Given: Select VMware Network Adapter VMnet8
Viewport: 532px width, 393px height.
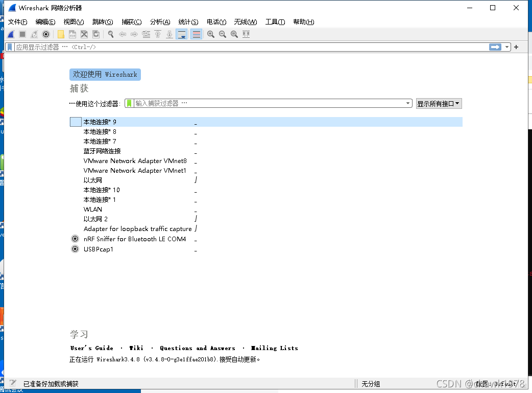Looking at the screenshot, I should click(266, 160).
